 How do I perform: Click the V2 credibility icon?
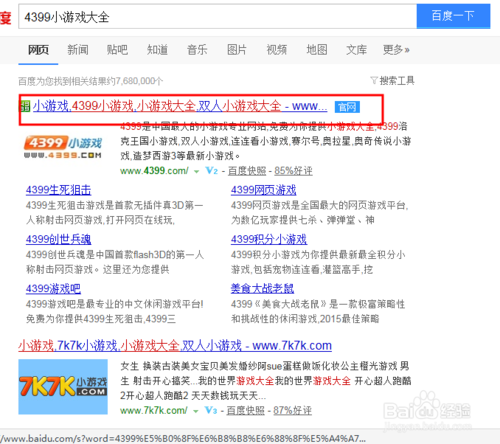click(212, 171)
